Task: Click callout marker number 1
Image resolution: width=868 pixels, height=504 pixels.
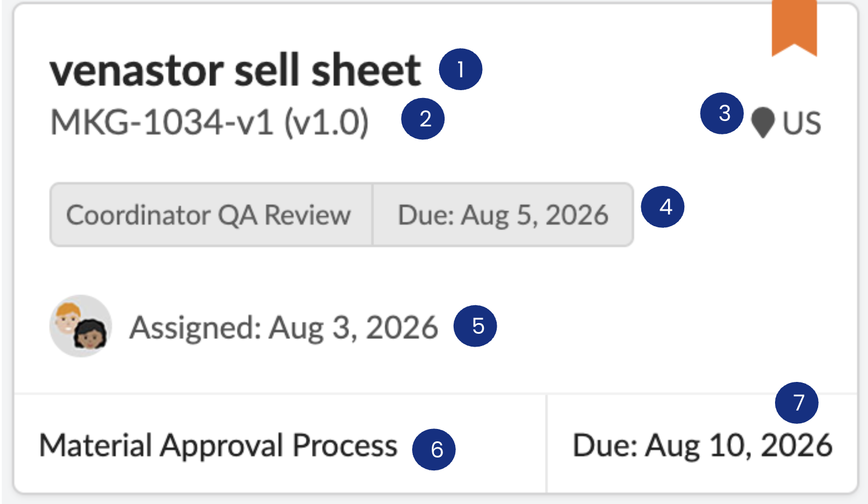Action: pos(460,69)
